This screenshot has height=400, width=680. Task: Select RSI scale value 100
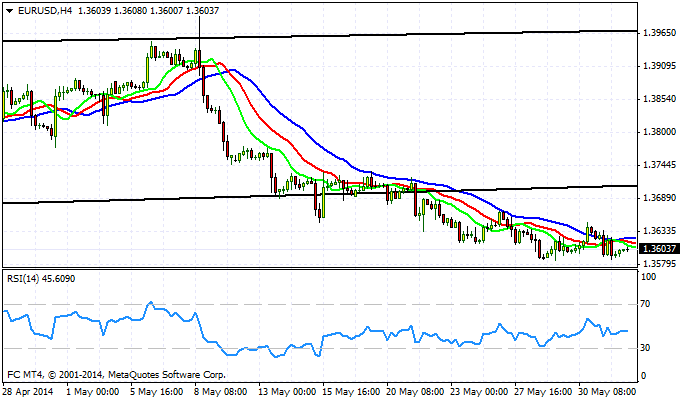click(648, 277)
